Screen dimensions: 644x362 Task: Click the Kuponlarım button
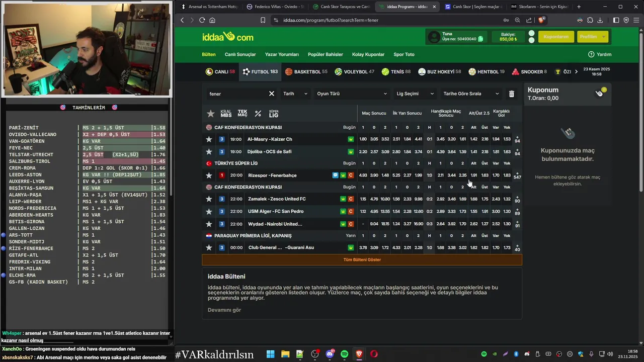click(556, 37)
